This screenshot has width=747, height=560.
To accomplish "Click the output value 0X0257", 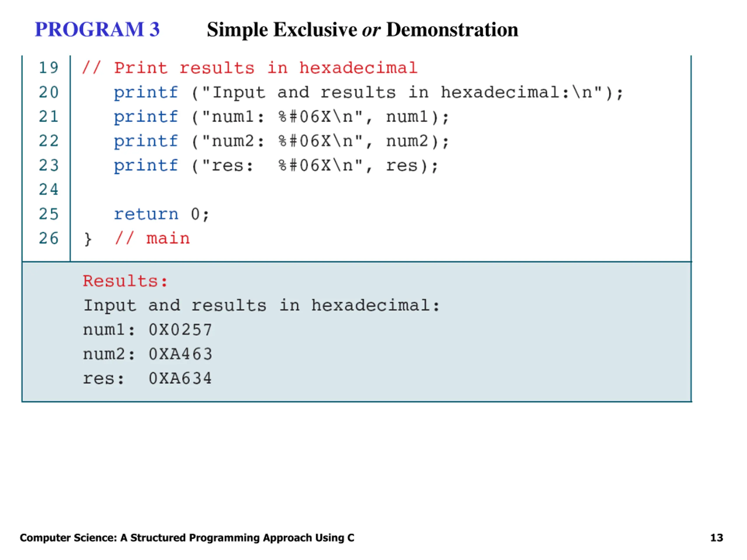I will [x=180, y=330].
